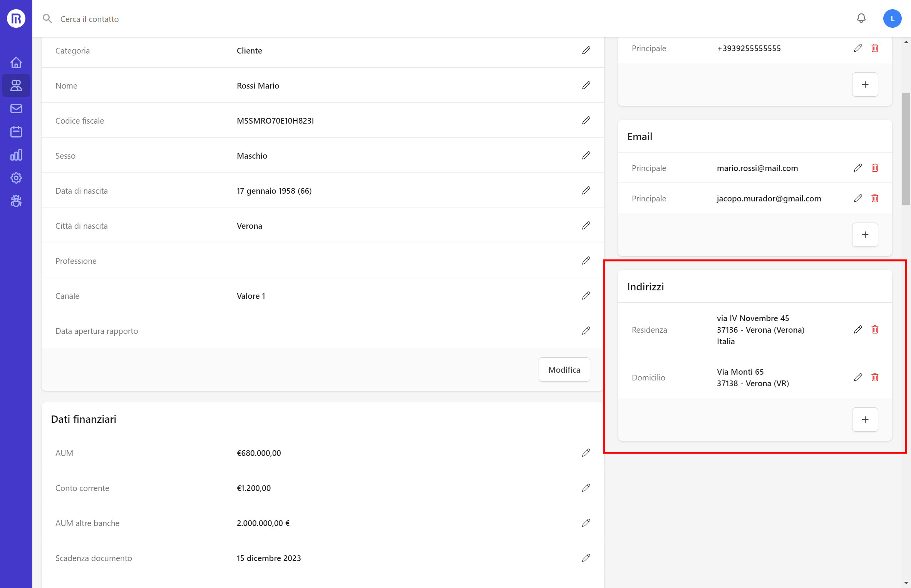Viewport: 911px width, 588px height.
Task: Open the Mail icon in sidebar
Action: coord(16,109)
